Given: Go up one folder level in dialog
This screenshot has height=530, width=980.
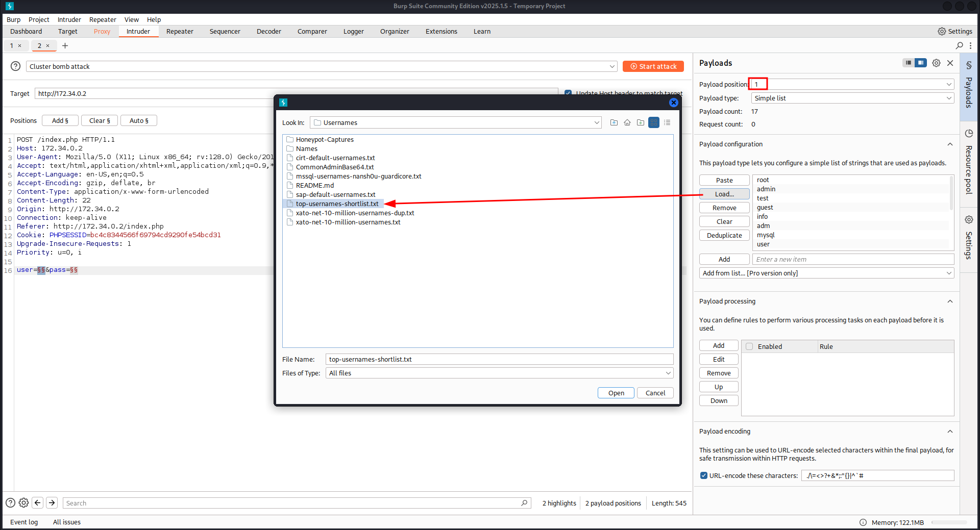Looking at the screenshot, I should [614, 122].
